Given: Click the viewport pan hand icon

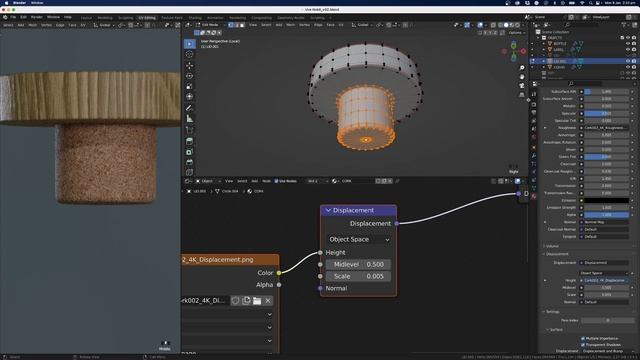Looking at the screenshot, I should coord(522,77).
